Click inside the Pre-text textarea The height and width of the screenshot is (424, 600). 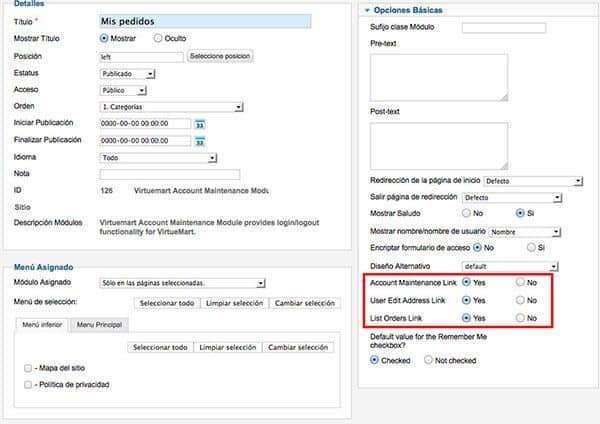click(x=439, y=78)
